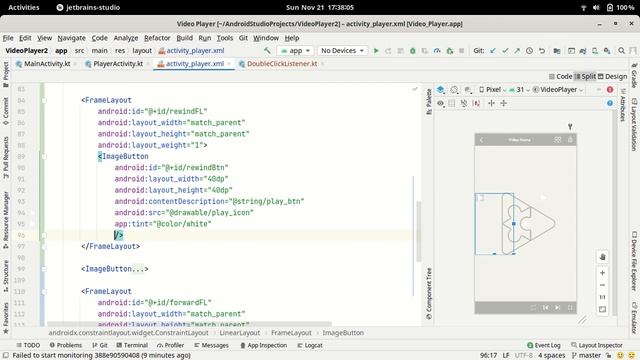Click the Gradle side panel tab
This screenshot has height=360, width=640.
click(634, 76)
